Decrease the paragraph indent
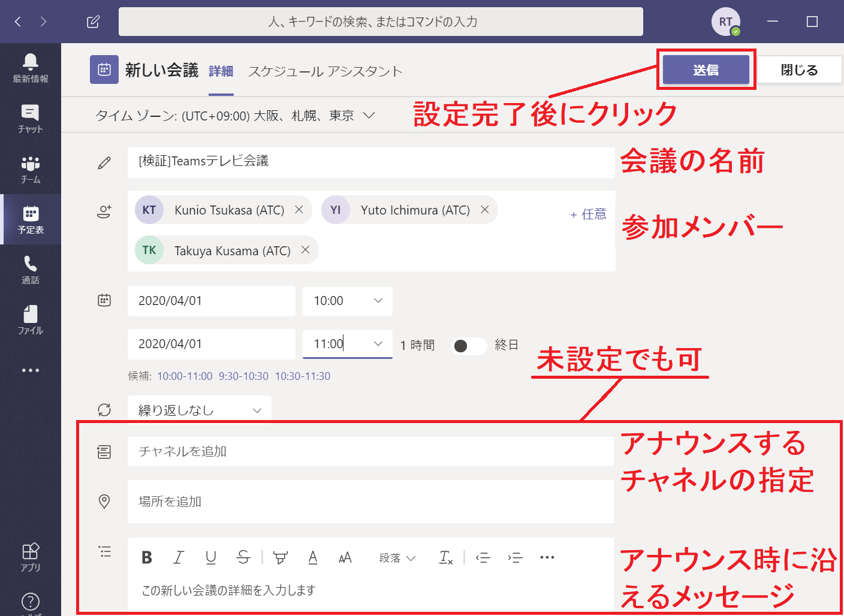The image size is (844, 616). pos(483,557)
